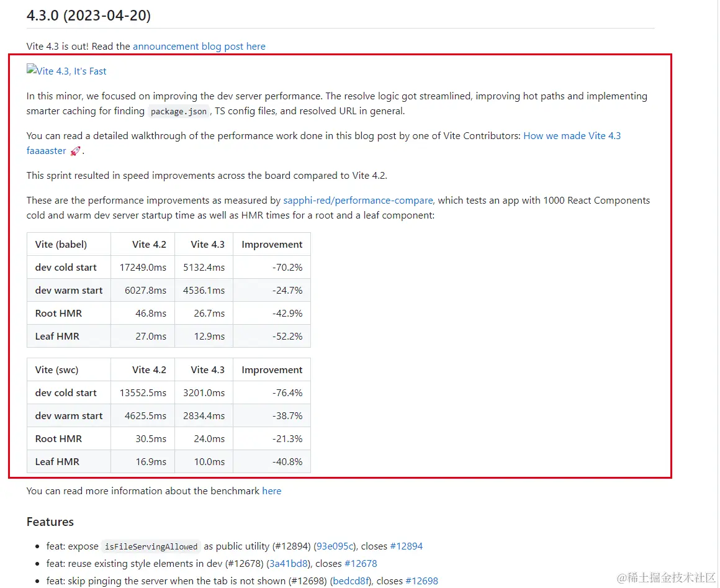
Task: Click the Features heading
Action: 50,522
